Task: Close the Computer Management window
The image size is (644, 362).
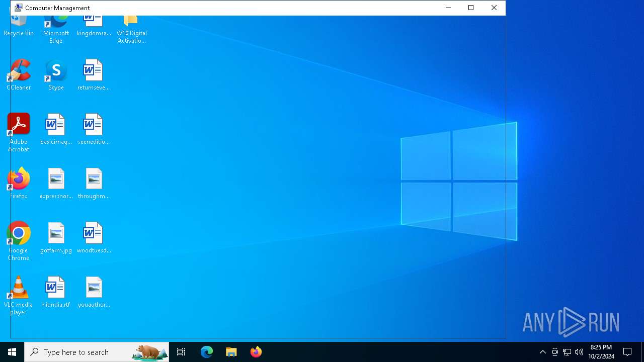Action: 494,8
